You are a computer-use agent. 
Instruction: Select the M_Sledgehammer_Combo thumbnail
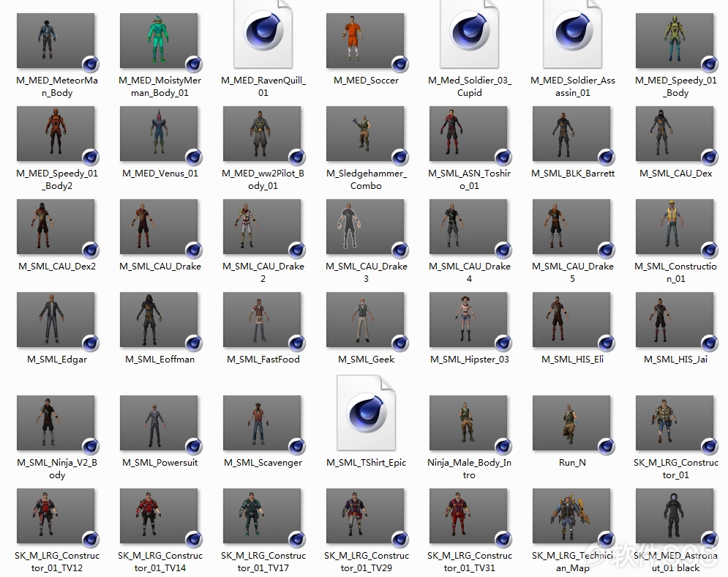pyautogui.click(x=365, y=134)
